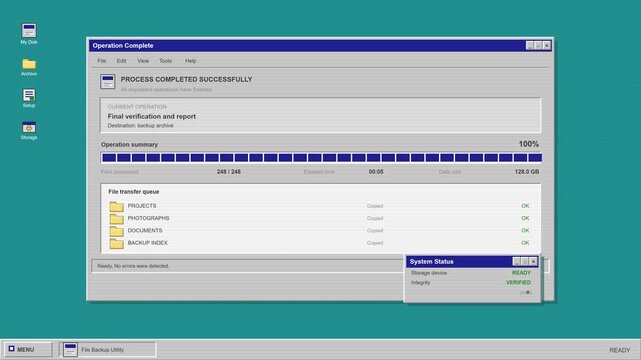641x360 pixels.
Task: Select the PHOTOGRAPHS row label
Action: [x=148, y=218]
